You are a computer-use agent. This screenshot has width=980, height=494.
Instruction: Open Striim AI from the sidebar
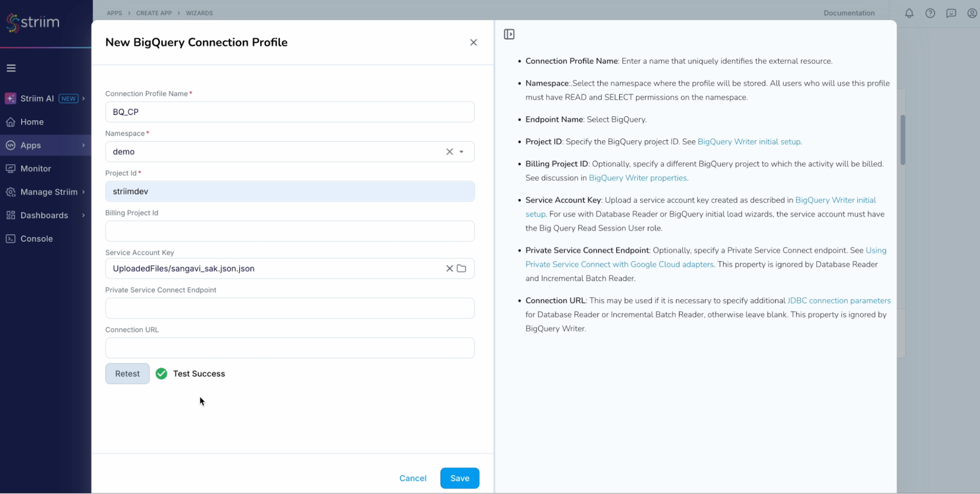[x=46, y=98]
